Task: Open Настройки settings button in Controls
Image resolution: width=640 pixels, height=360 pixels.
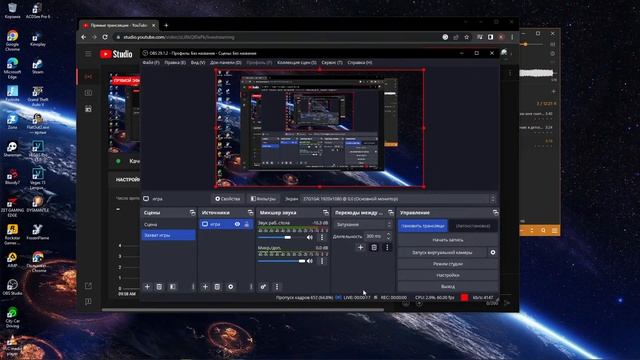Action: coord(448,275)
